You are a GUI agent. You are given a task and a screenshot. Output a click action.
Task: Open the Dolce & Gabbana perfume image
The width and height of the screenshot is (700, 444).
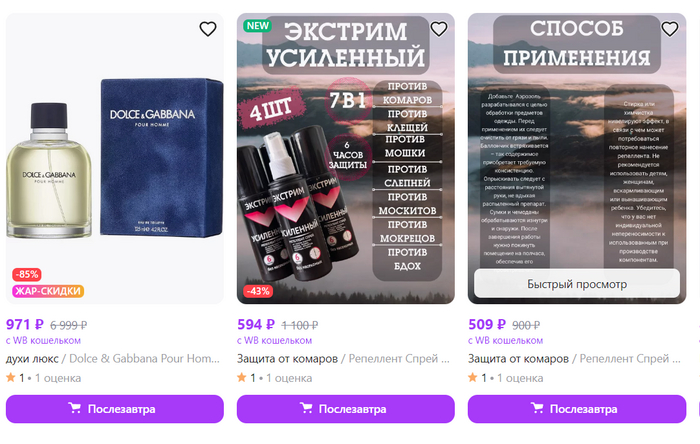click(x=115, y=158)
